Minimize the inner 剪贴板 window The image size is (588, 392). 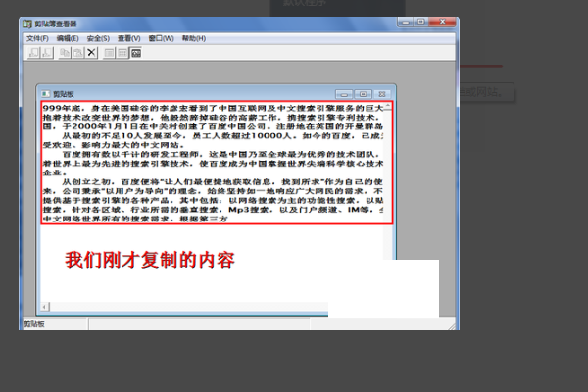(344, 94)
